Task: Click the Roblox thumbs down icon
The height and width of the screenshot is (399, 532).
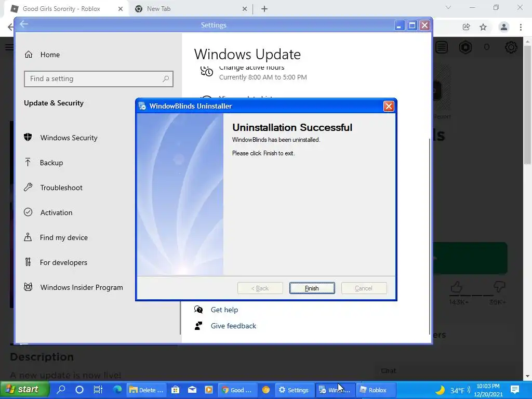Action: point(499,287)
